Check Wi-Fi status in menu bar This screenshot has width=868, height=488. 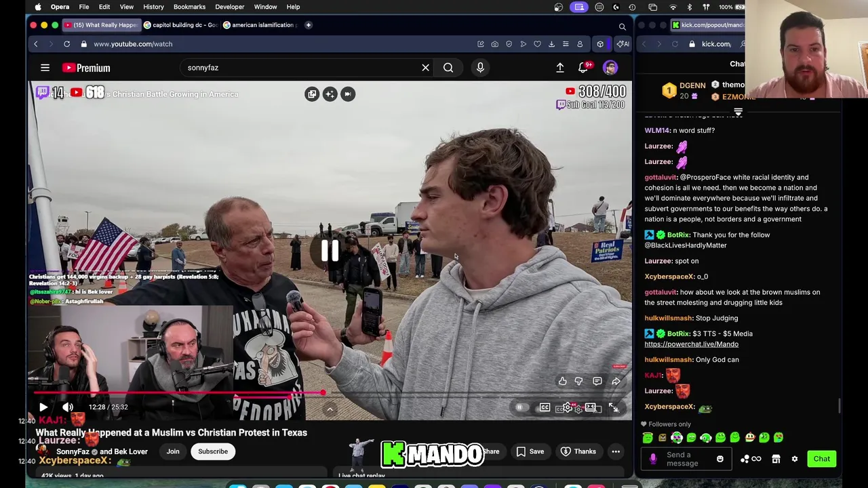(x=673, y=7)
